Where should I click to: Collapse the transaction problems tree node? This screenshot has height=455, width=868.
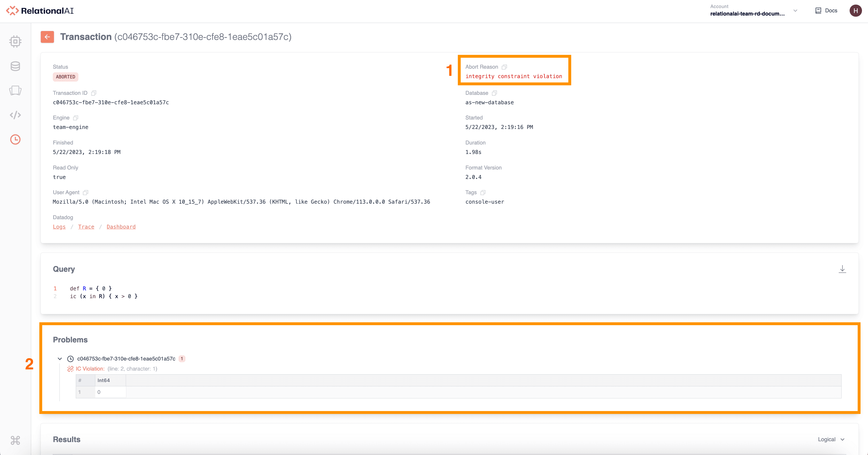[60, 358]
